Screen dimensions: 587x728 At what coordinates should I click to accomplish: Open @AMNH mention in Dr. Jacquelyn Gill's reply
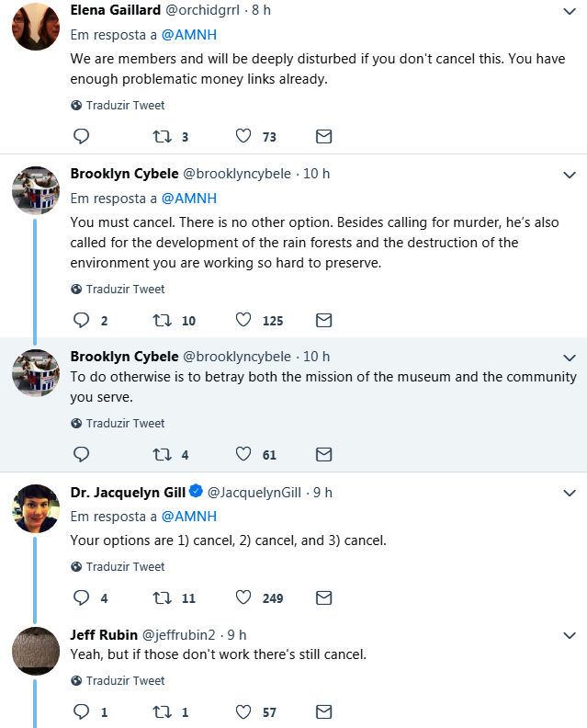[188, 516]
